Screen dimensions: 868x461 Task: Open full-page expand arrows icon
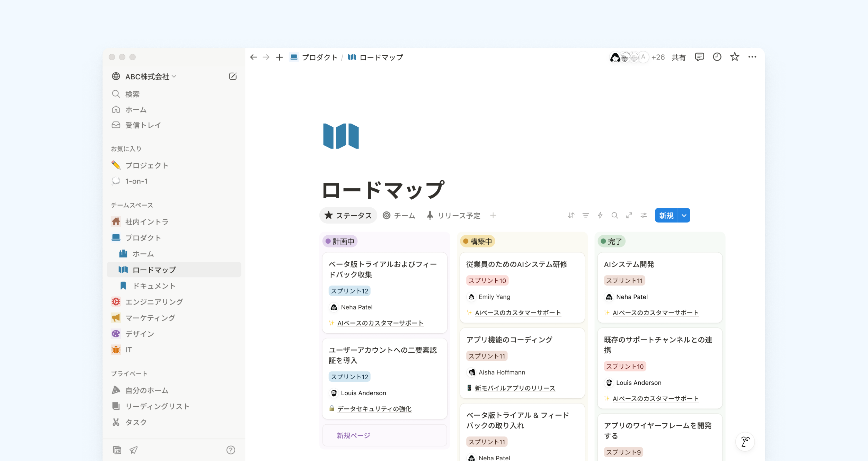pyautogui.click(x=629, y=215)
